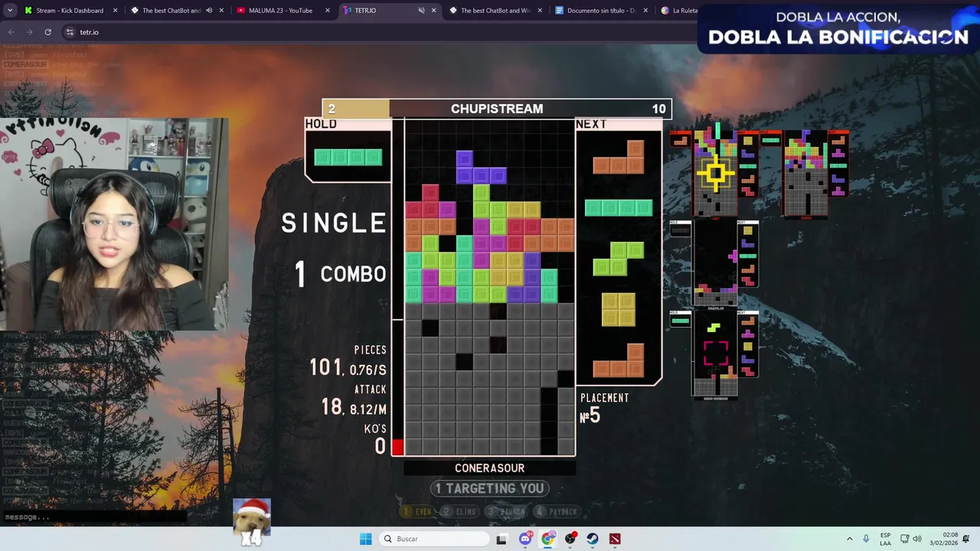
Task: Click the KO'S counter showing 0
Action: [x=380, y=446]
